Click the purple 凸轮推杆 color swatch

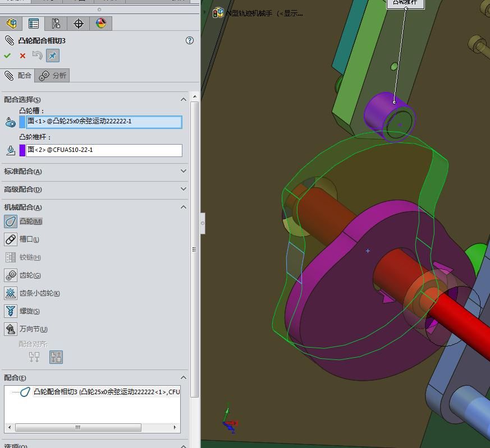pyautogui.click(x=22, y=150)
